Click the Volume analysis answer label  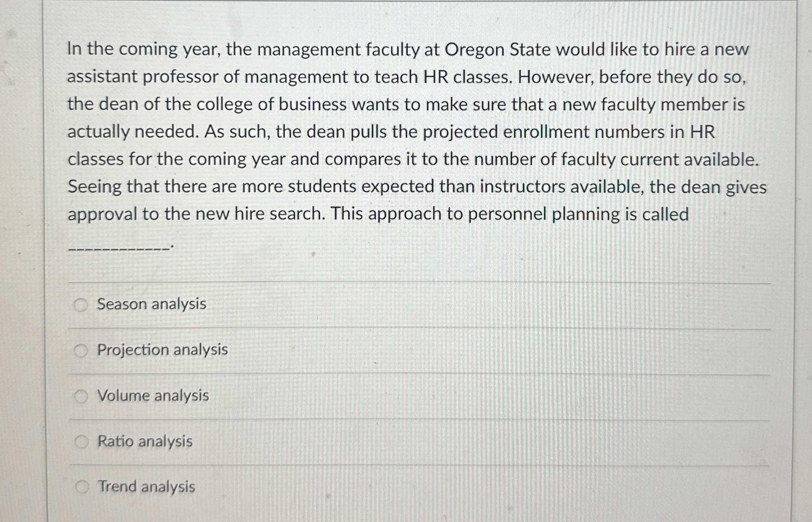(x=153, y=396)
